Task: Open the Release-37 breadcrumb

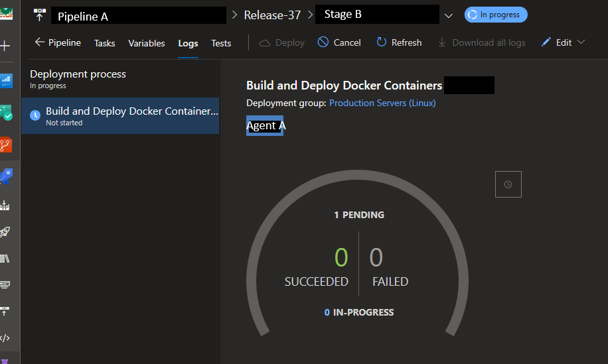Action: [x=272, y=15]
